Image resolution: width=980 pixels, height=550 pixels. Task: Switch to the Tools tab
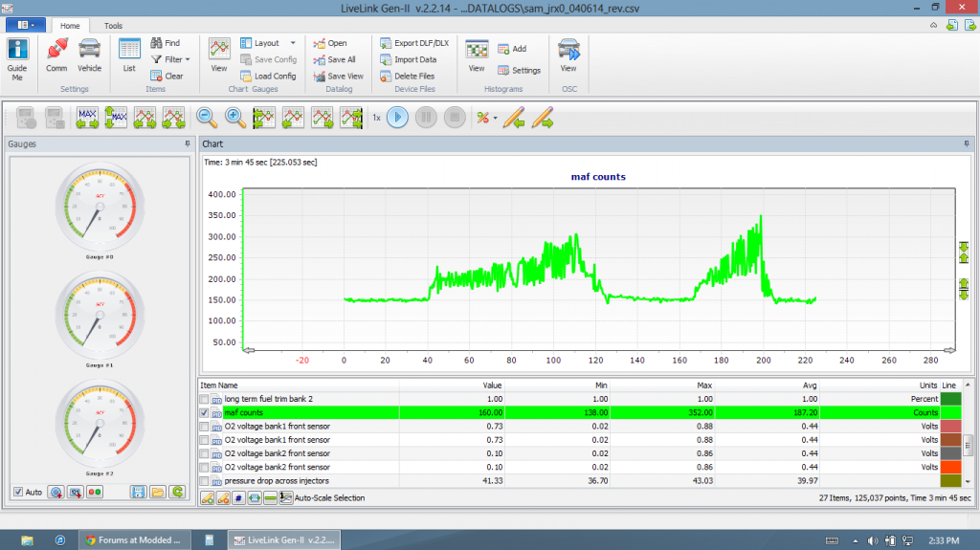[113, 26]
